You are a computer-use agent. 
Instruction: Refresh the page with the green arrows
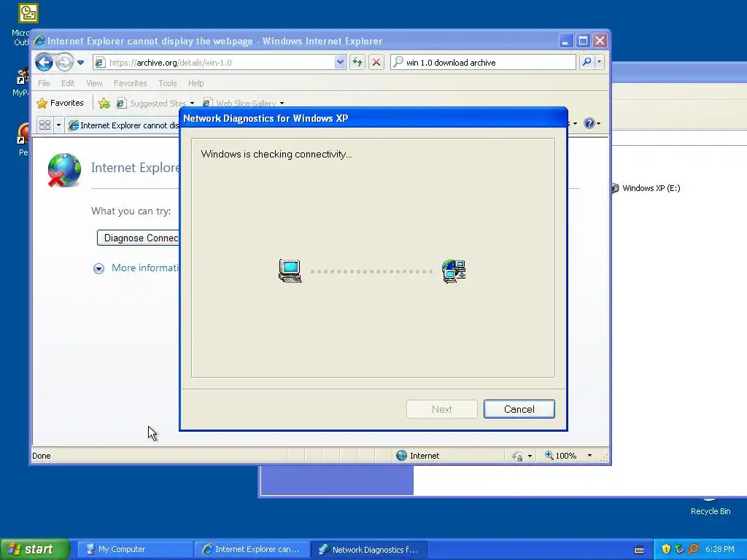(x=357, y=63)
